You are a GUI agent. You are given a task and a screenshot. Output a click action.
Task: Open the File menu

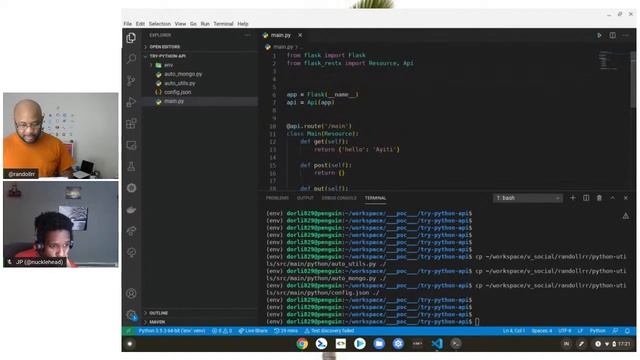click(128, 24)
